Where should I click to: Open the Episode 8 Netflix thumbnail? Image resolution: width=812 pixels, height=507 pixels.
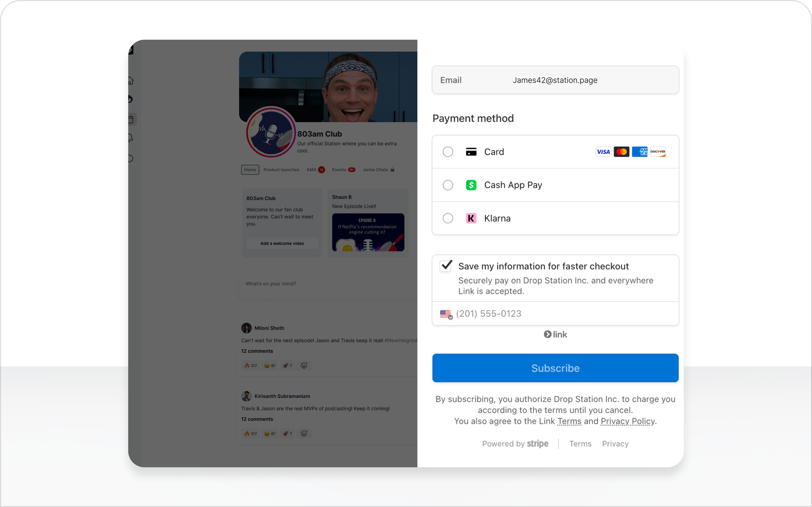coord(368,232)
